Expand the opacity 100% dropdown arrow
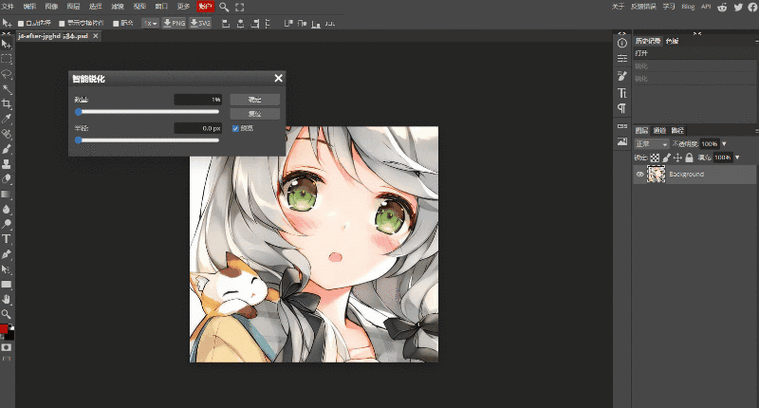 tap(724, 144)
